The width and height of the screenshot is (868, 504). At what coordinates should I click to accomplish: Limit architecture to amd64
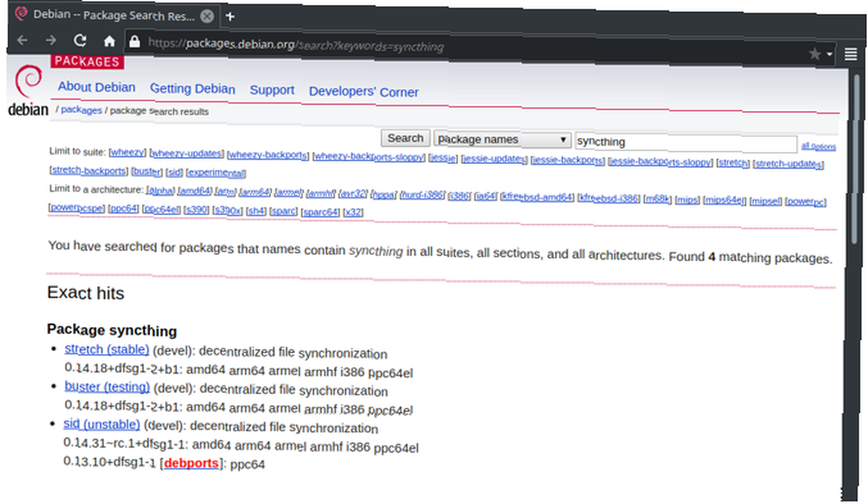[x=194, y=191]
